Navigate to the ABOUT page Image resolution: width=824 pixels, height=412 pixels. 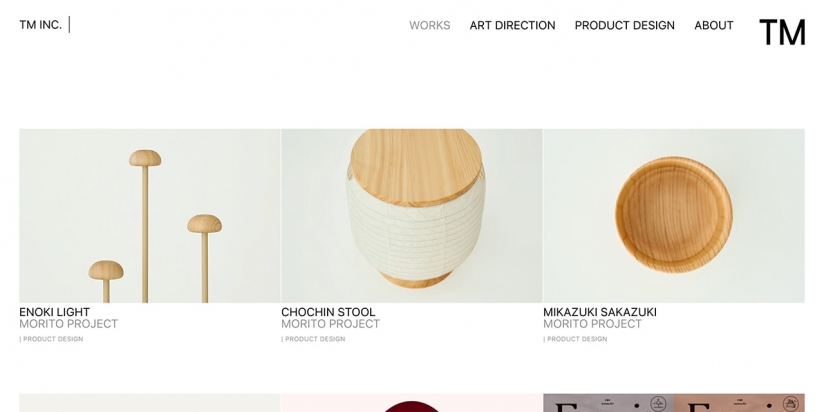coord(714,25)
